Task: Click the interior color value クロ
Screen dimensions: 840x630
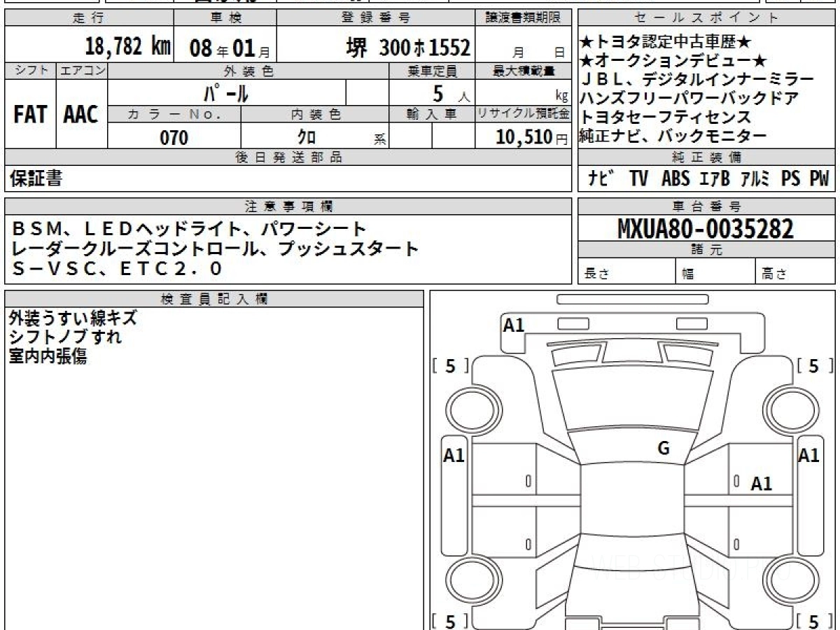Action: (308, 137)
